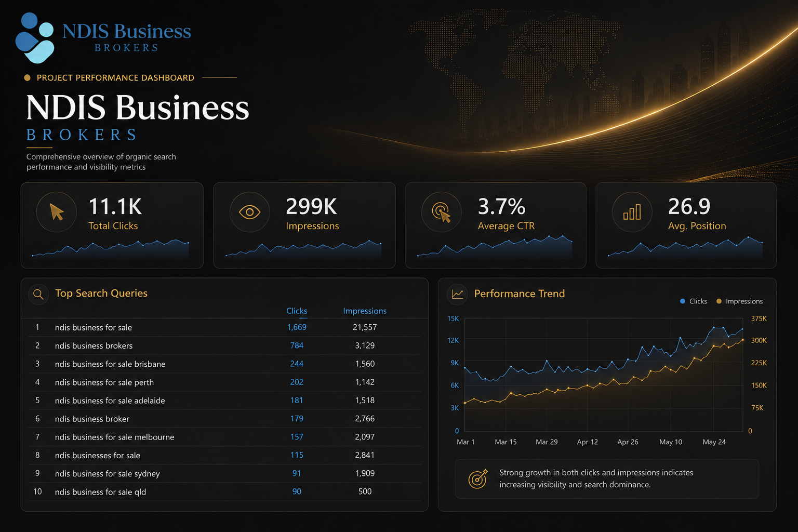Select query 'ndis business for sale qld'
Image resolution: width=798 pixels, height=532 pixels.
click(100, 492)
